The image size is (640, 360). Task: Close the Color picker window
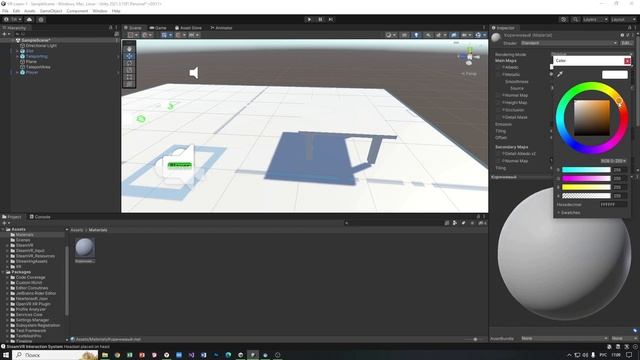click(x=627, y=61)
